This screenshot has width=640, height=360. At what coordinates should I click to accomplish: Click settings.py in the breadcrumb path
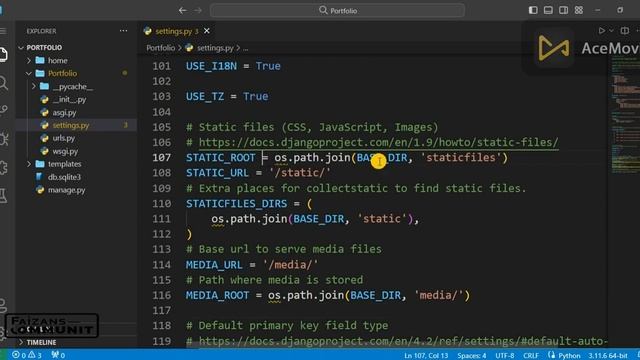pyautogui.click(x=215, y=48)
